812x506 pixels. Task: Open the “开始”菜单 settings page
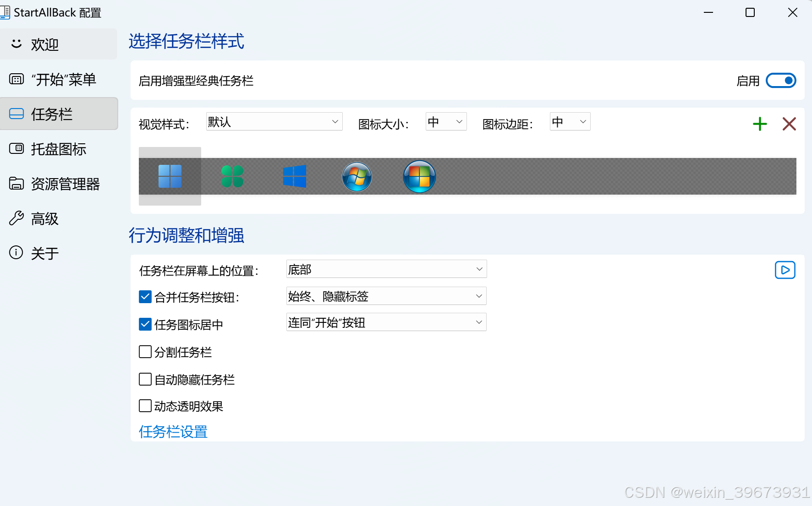tap(59, 79)
